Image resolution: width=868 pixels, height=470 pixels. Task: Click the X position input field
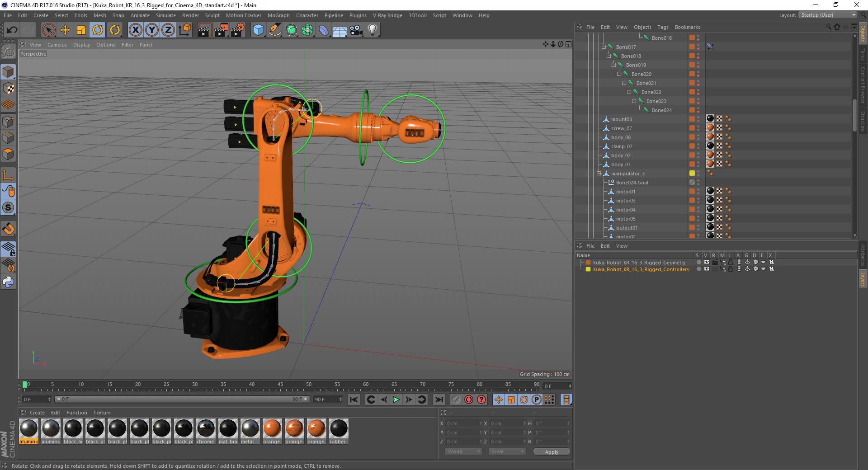[464, 423]
